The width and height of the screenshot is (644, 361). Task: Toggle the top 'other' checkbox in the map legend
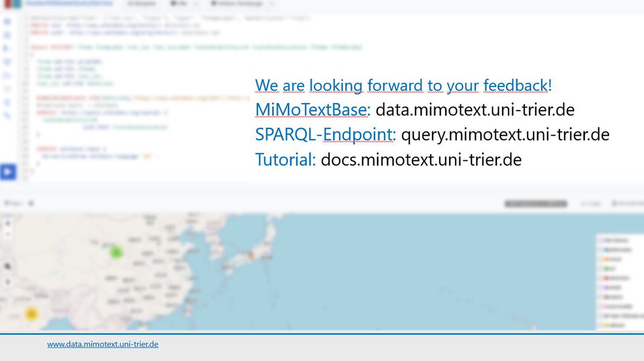pos(599,239)
